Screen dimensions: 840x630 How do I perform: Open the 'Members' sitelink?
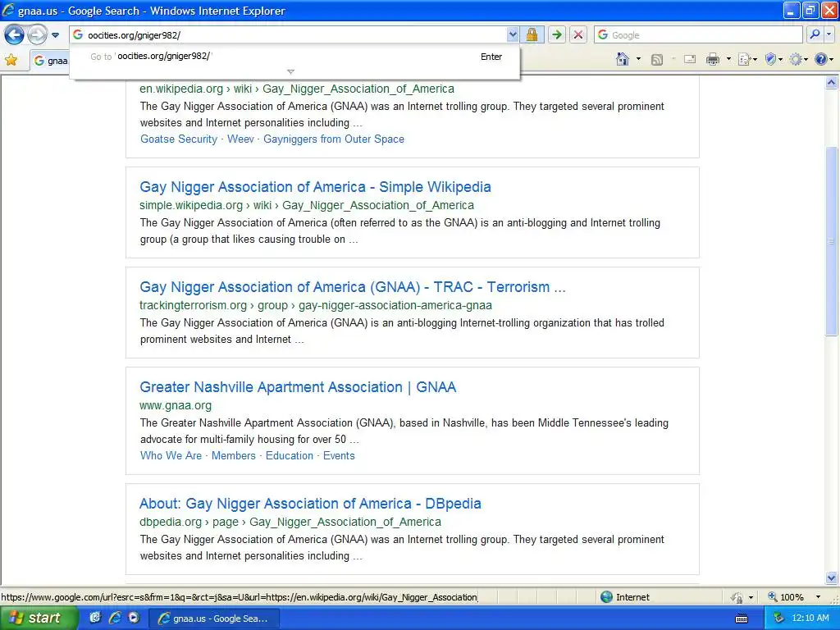[x=234, y=456]
